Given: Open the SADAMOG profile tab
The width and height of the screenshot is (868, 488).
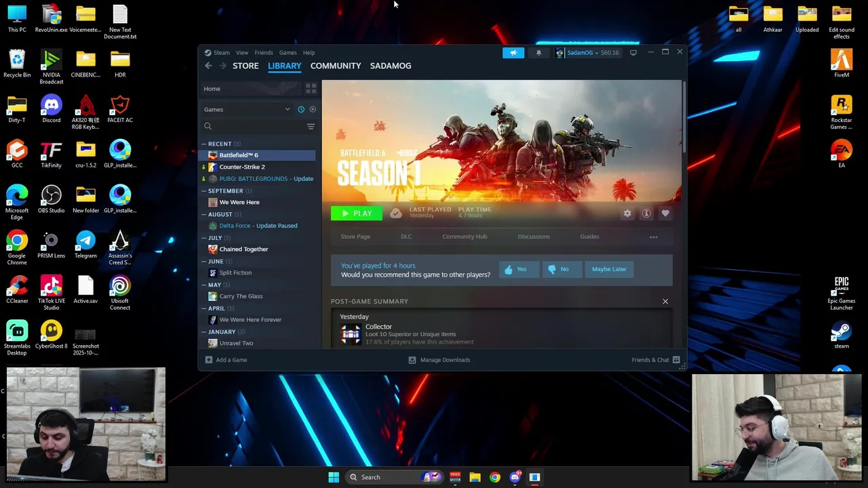Looking at the screenshot, I should (391, 66).
